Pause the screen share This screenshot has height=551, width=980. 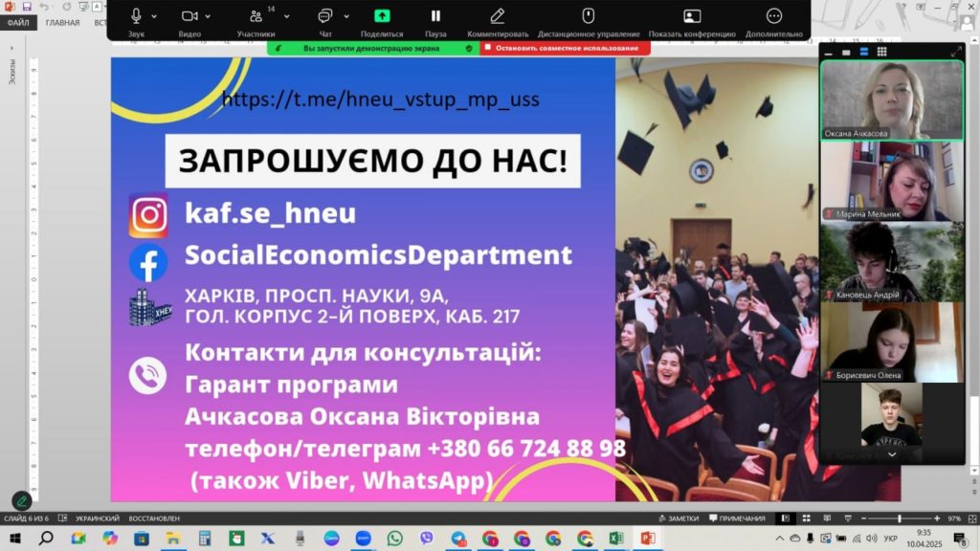(x=435, y=16)
